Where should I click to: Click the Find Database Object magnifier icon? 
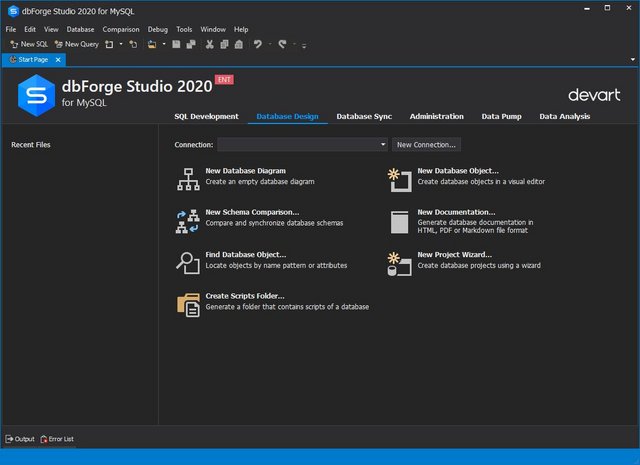pyautogui.click(x=188, y=263)
